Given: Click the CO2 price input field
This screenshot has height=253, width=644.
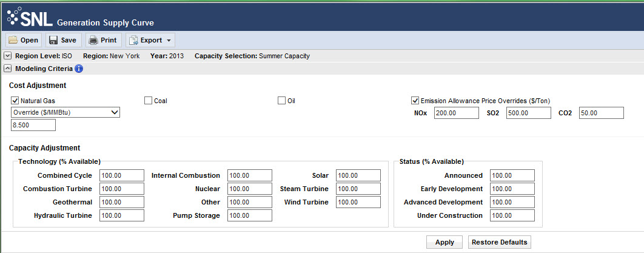Looking at the screenshot, I should [x=601, y=113].
